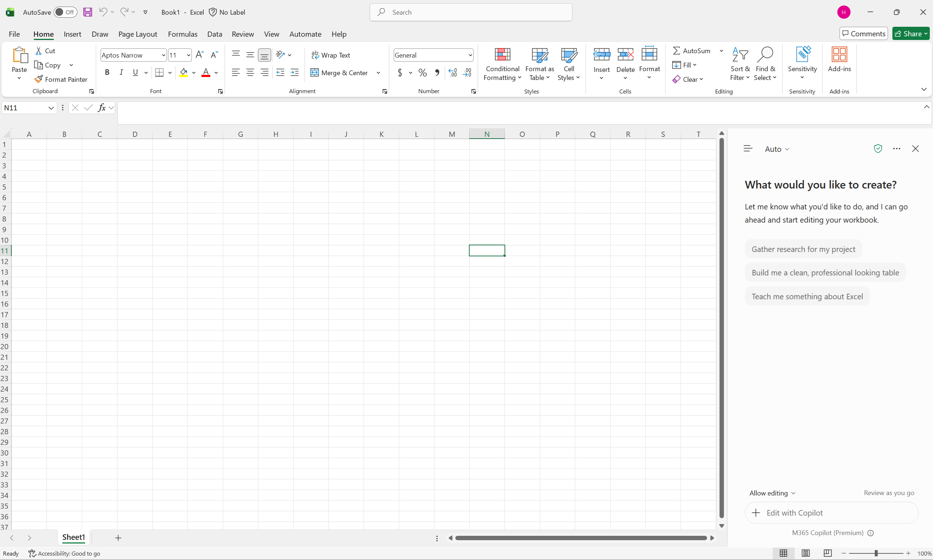Toggle Underline formatting
The height and width of the screenshot is (560, 933).
click(135, 73)
